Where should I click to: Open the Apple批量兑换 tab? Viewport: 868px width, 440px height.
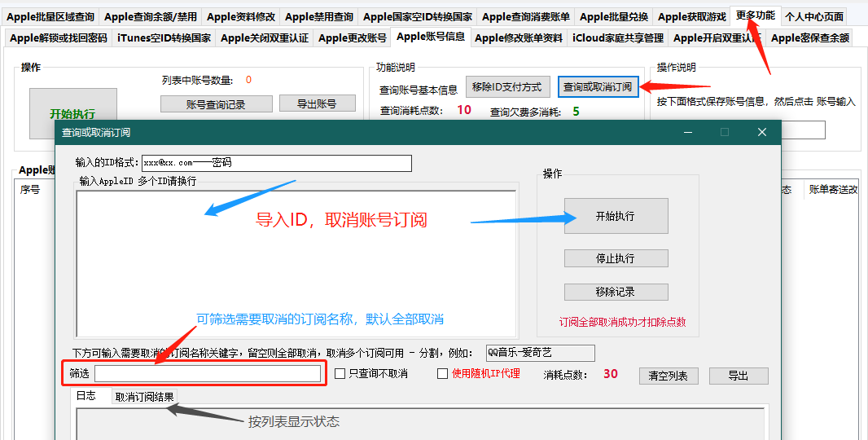coord(614,17)
